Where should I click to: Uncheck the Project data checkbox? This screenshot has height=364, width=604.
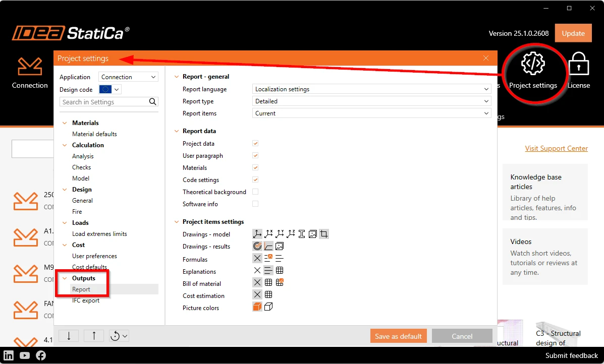pos(255,143)
